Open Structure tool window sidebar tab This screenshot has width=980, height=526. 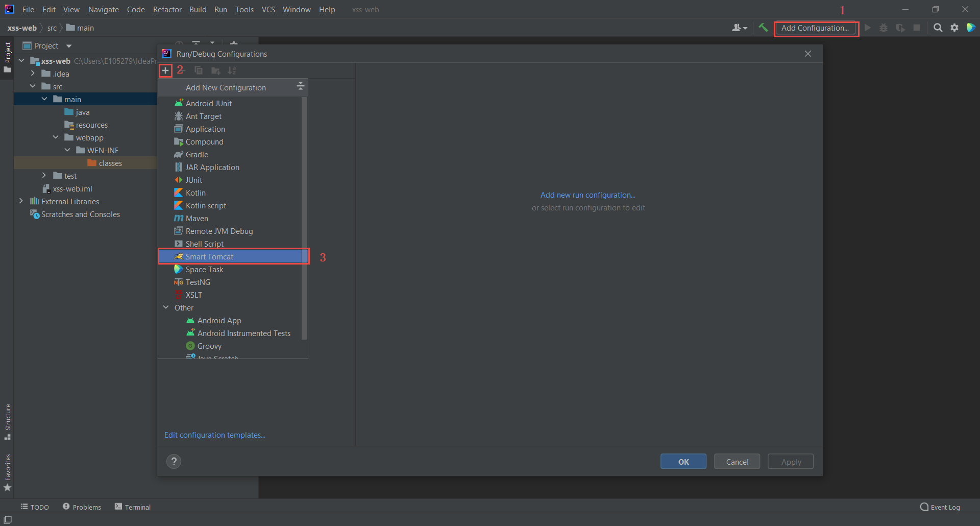(8, 422)
